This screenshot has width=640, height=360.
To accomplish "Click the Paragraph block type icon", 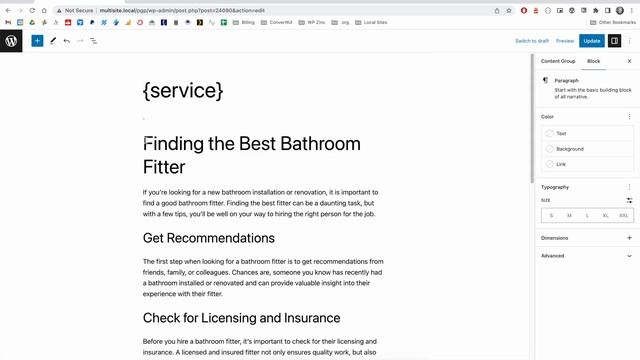I will pos(545,80).
